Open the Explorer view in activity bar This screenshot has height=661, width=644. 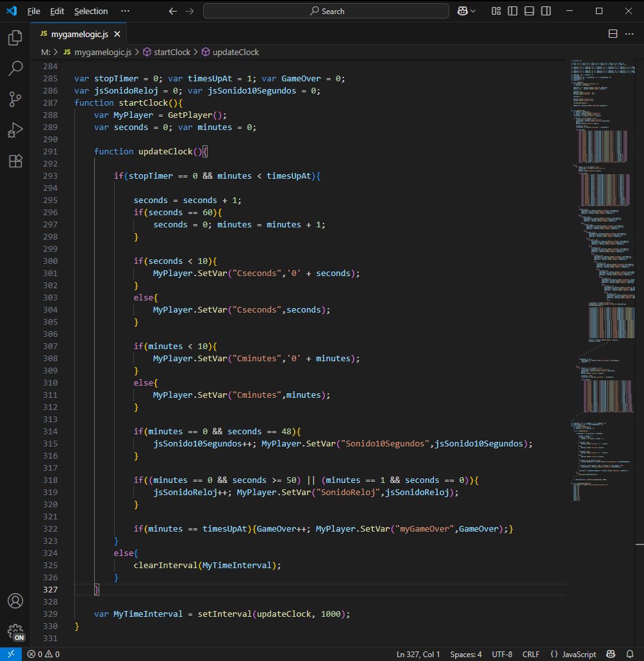tap(15, 38)
